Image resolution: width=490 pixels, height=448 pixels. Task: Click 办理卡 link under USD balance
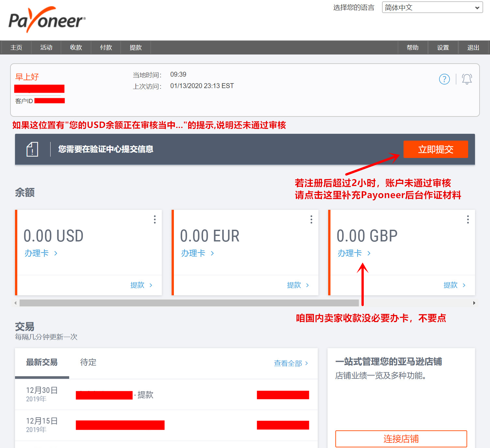(x=41, y=253)
